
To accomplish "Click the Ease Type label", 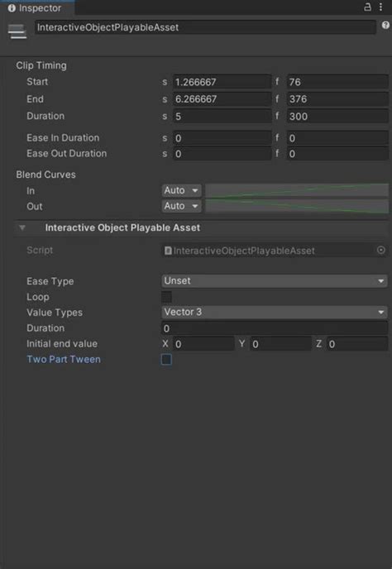I will pos(50,281).
